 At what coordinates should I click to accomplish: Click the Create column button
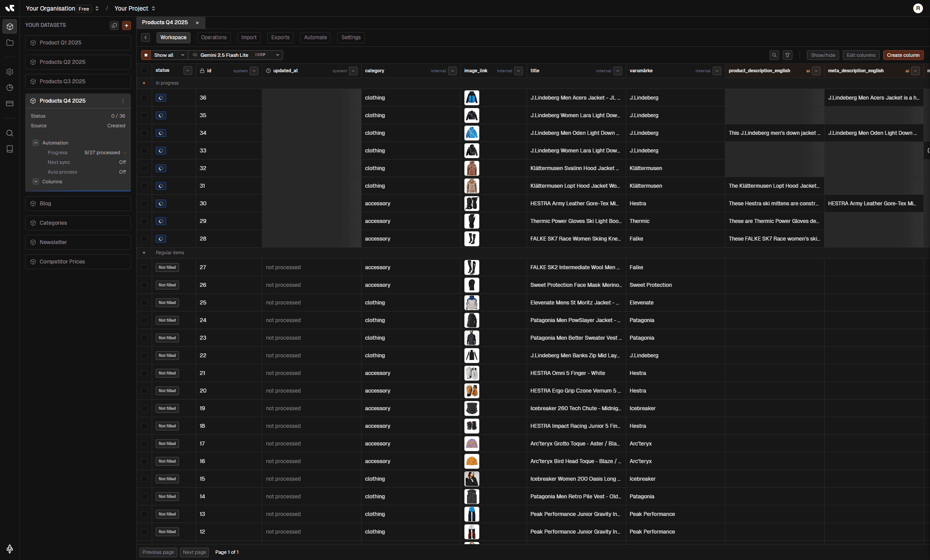click(903, 55)
